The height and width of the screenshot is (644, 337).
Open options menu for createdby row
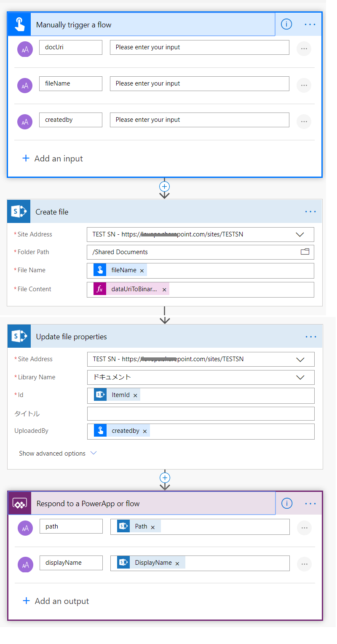pos(304,122)
